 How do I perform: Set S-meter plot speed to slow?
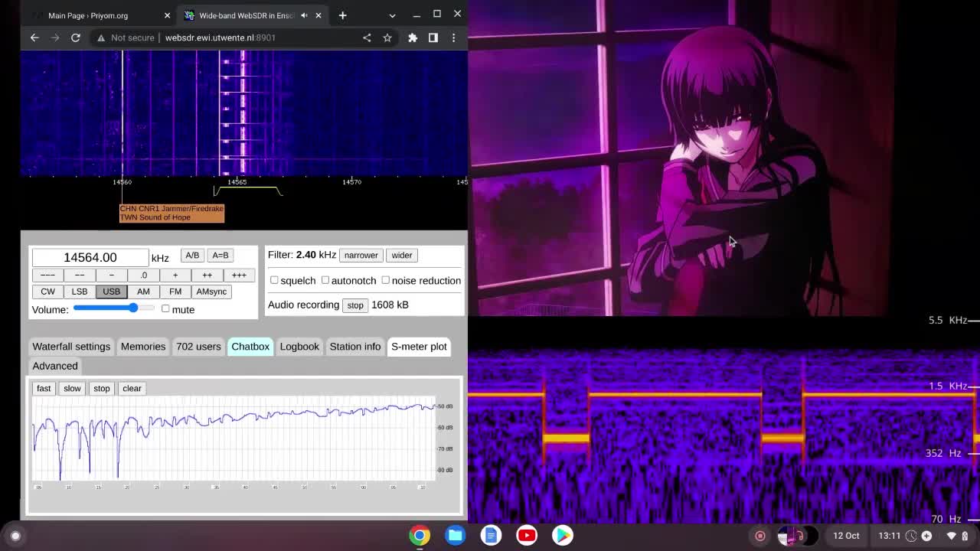(x=72, y=389)
